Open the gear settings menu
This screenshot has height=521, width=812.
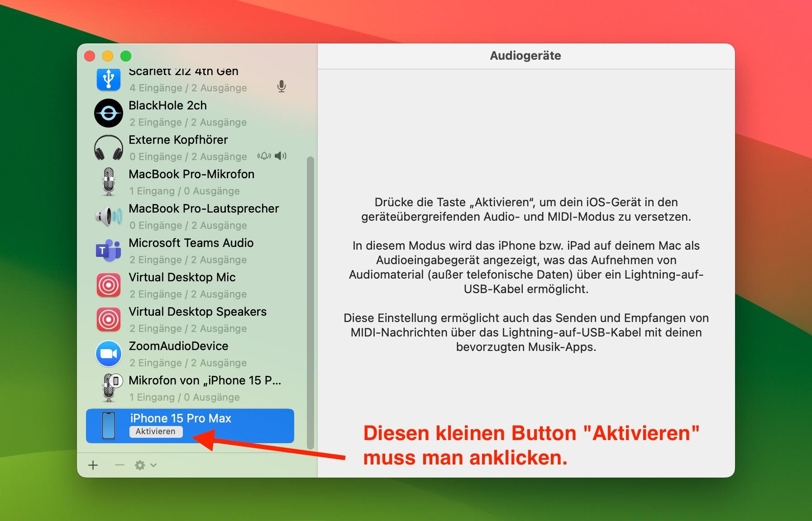coord(146,465)
